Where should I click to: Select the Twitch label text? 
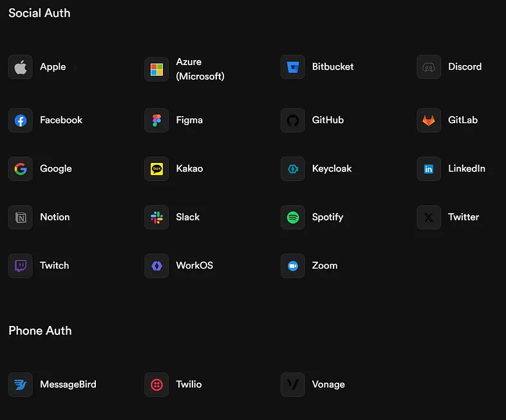pos(54,265)
